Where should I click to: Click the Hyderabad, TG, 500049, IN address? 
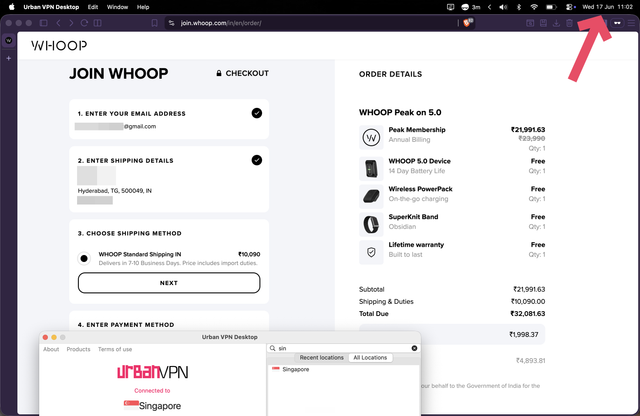pyautogui.click(x=115, y=191)
